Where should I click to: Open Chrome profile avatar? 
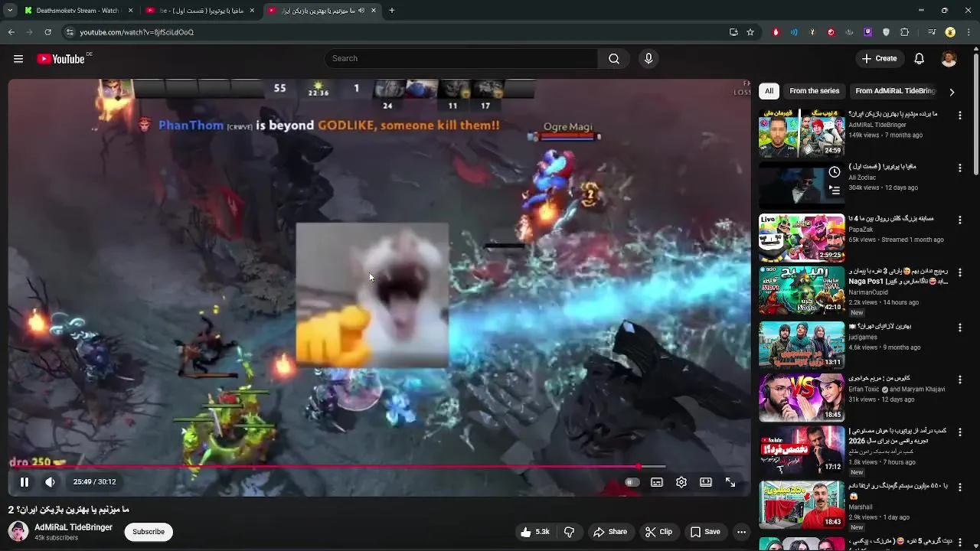click(950, 32)
